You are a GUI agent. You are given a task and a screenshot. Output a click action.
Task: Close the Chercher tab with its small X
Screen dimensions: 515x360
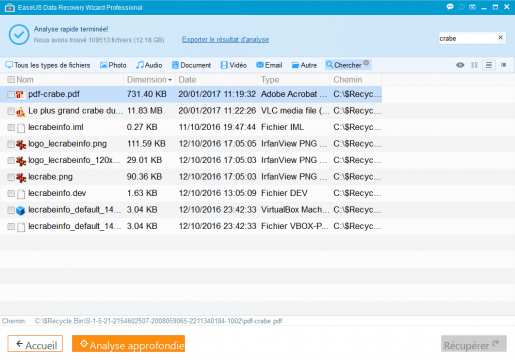point(366,63)
